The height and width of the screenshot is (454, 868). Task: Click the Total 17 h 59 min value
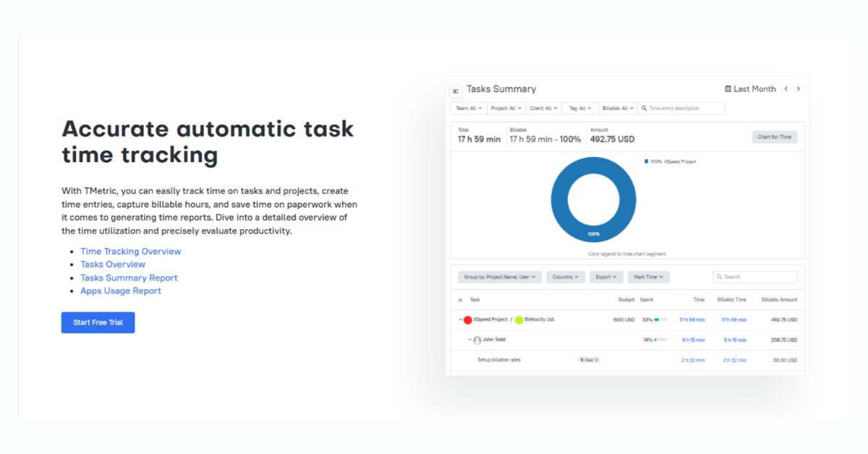coord(479,139)
